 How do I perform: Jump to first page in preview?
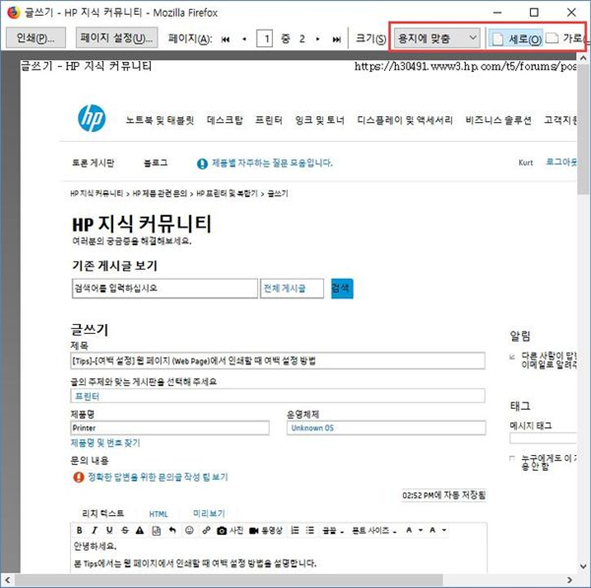pyautogui.click(x=225, y=39)
